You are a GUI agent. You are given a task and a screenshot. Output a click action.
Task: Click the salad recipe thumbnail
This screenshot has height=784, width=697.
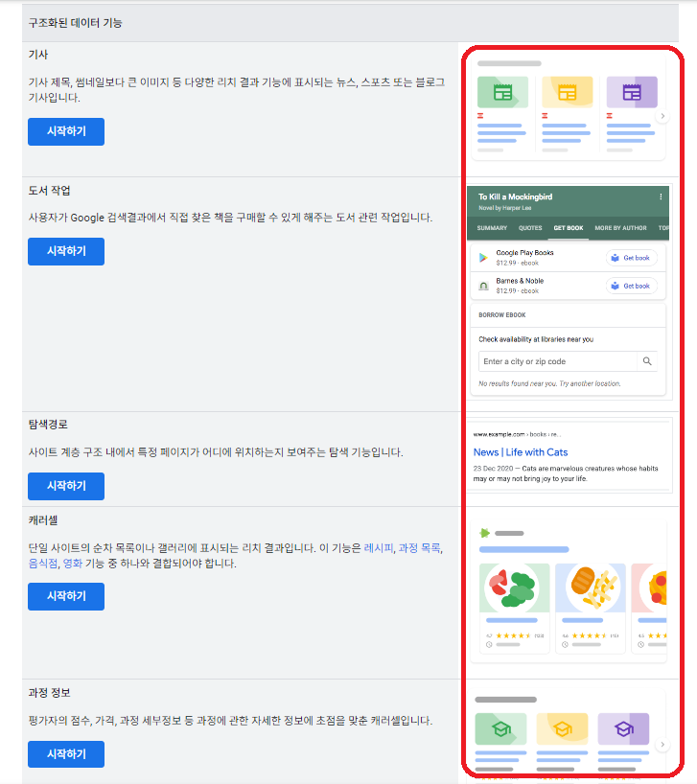[x=514, y=588]
